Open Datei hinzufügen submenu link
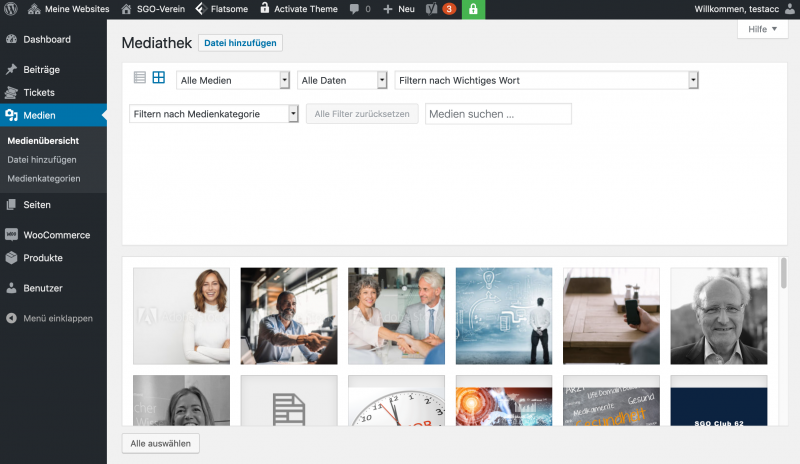The width and height of the screenshot is (800, 464). 42,159
